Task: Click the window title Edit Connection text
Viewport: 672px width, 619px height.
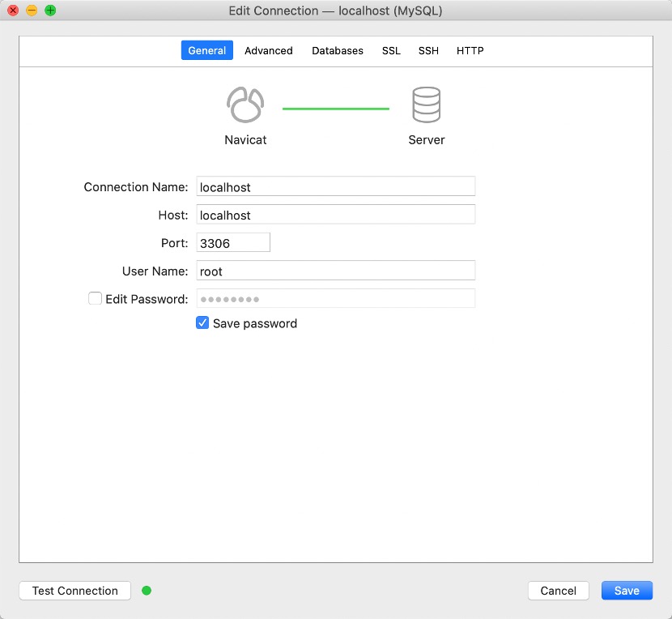Action: coord(335,11)
